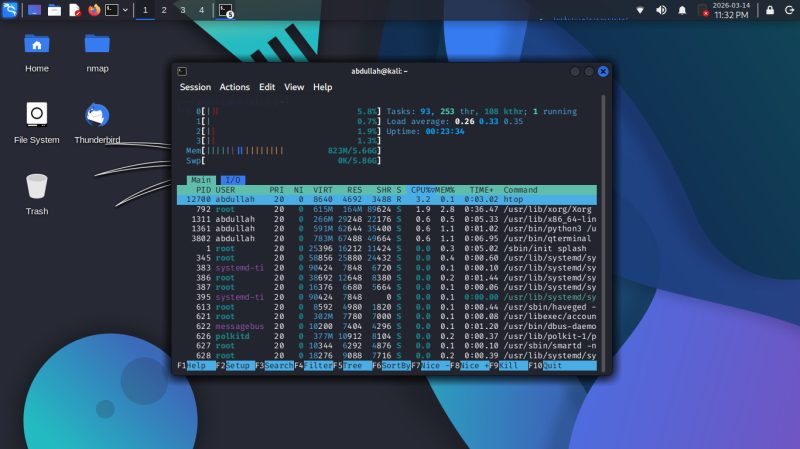Open the Thunderbird desktop icon

(x=96, y=118)
